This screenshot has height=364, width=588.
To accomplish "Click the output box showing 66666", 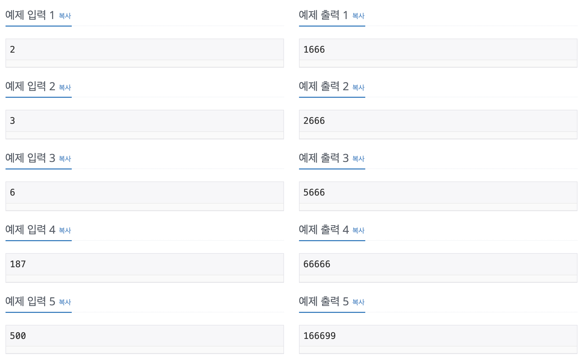I will coord(438,264).
